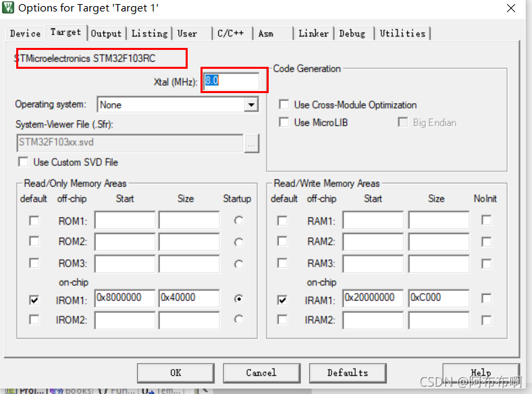Edit IRAM1 Start address 0x20000000

[x=373, y=298]
